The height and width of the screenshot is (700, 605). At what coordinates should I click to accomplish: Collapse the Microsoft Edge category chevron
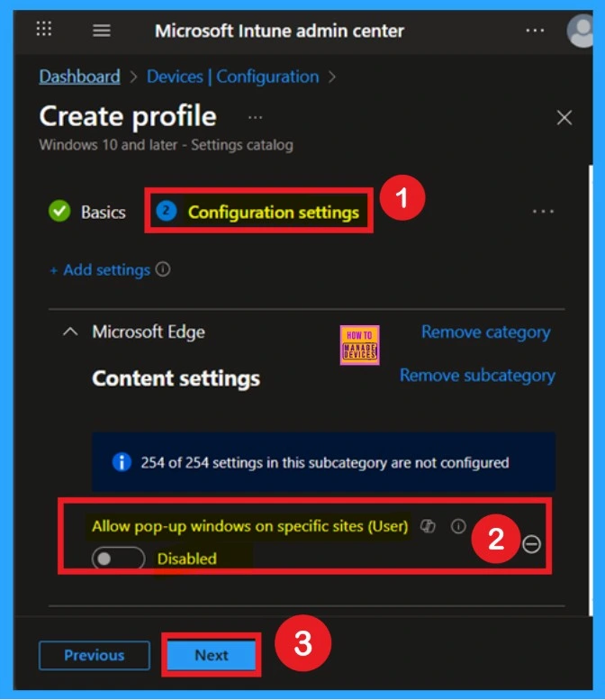click(x=69, y=332)
